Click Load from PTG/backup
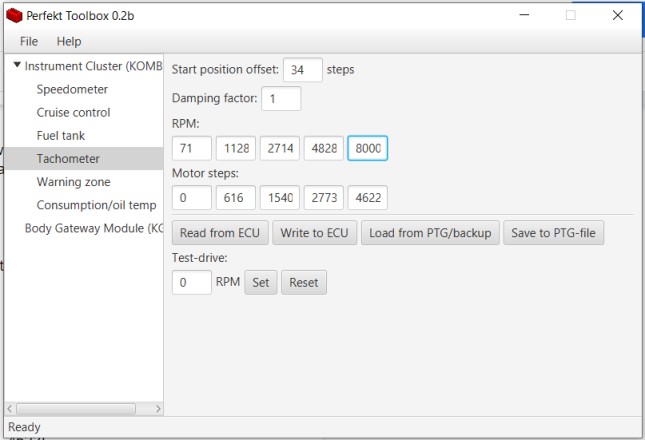The image size is (645, 440). (x=430, y=233)
